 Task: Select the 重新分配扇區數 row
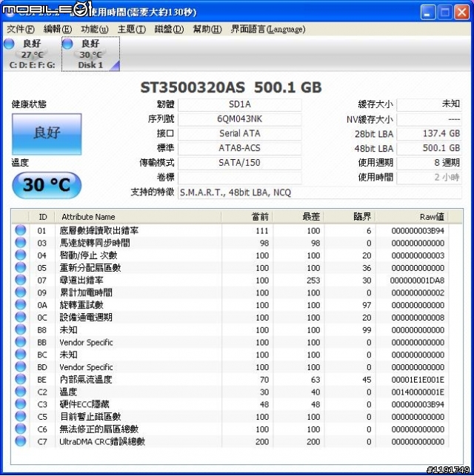pos(231,268)
